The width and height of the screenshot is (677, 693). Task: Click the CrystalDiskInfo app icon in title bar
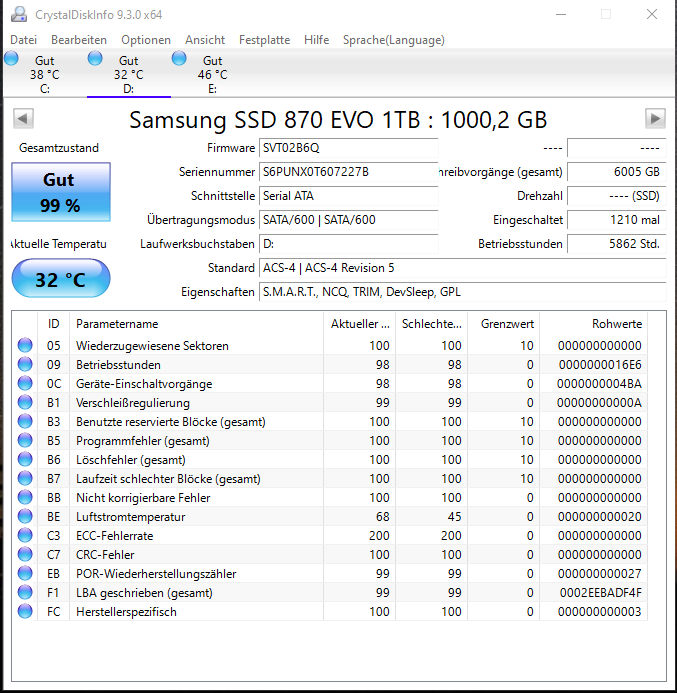tap(19, 15)
